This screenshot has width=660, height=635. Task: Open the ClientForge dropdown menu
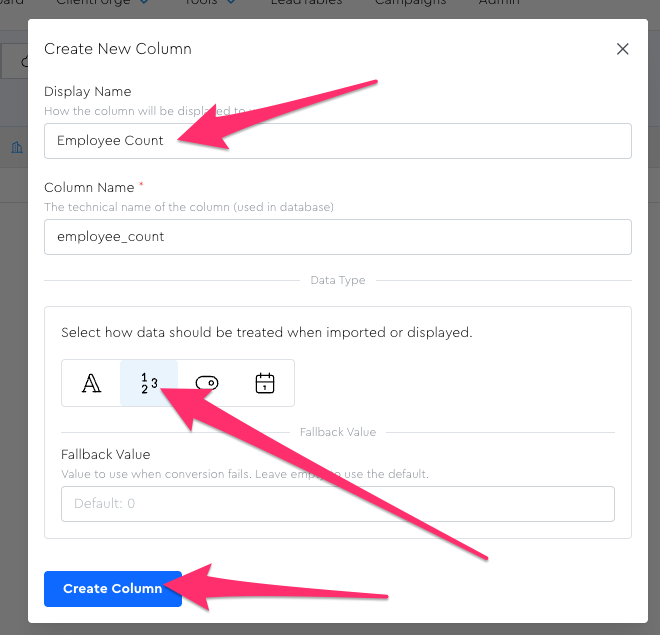point(100,3)
